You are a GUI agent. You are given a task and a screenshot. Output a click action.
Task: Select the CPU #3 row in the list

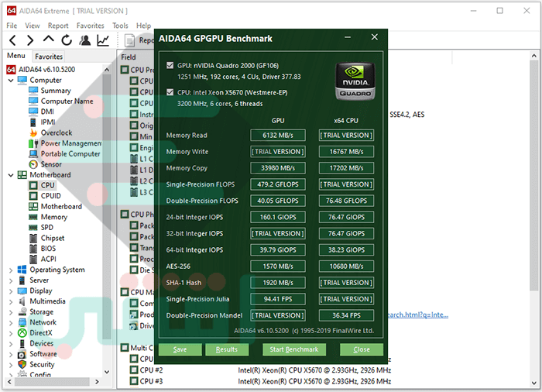point(261,381)
